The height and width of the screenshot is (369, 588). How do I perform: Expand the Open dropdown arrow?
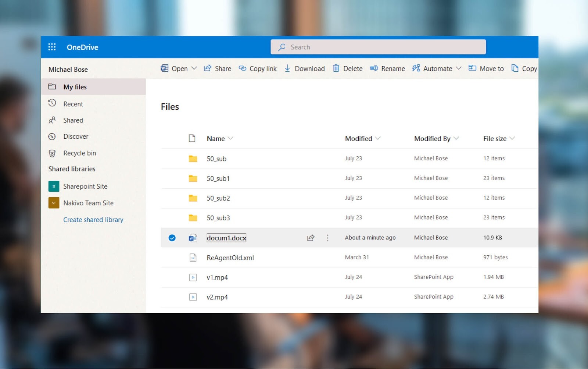194,68
